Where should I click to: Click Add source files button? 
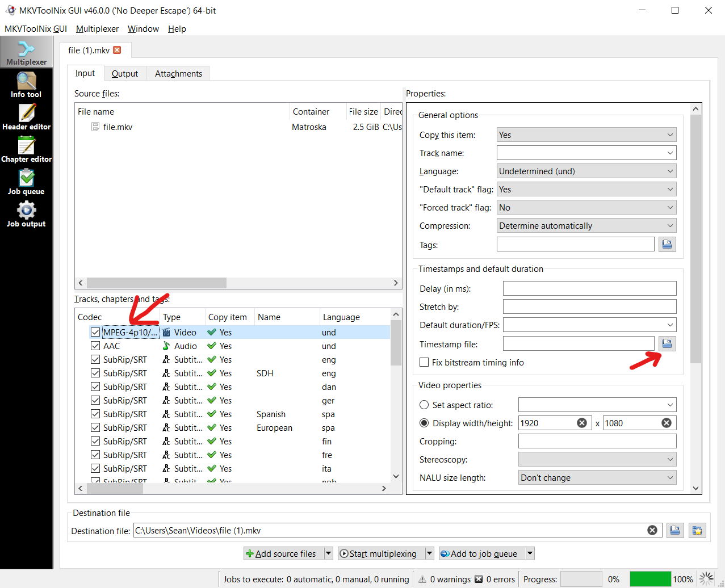(x=283, y=553)
